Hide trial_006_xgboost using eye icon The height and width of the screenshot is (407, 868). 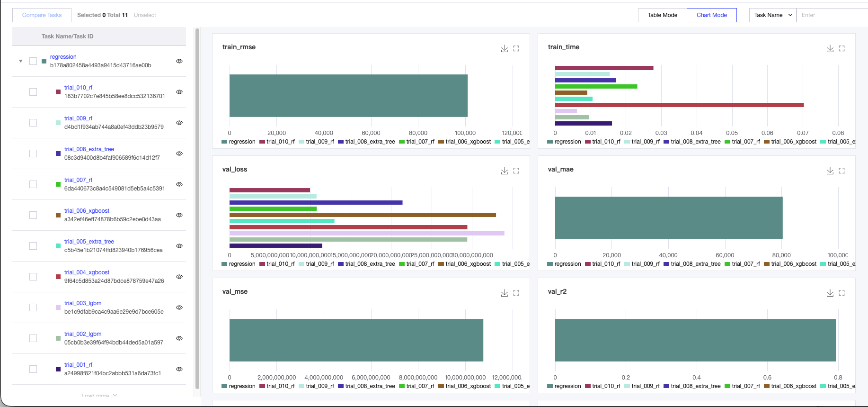point(179,215)
